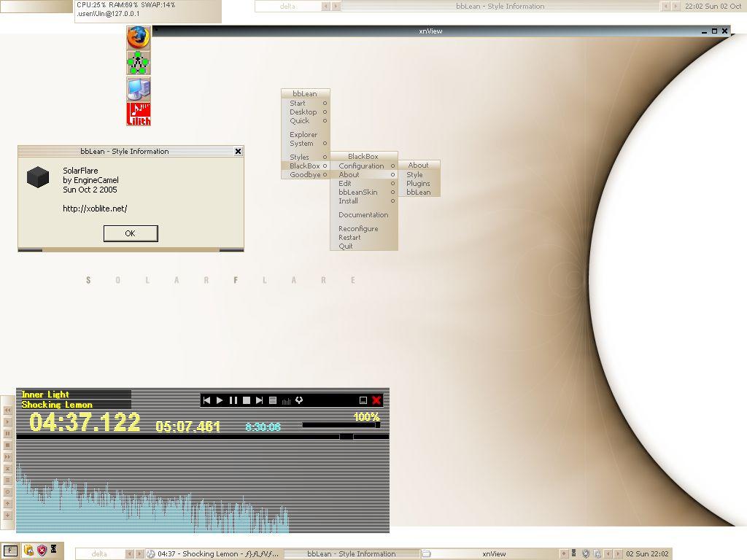Launch the red Lilith player icon

pos(138,114)
